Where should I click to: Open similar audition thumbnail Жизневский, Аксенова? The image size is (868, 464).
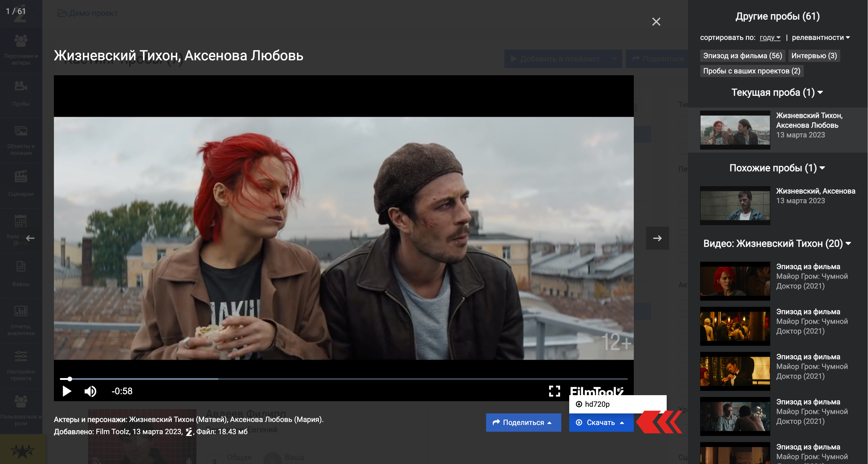pos(735,206)
